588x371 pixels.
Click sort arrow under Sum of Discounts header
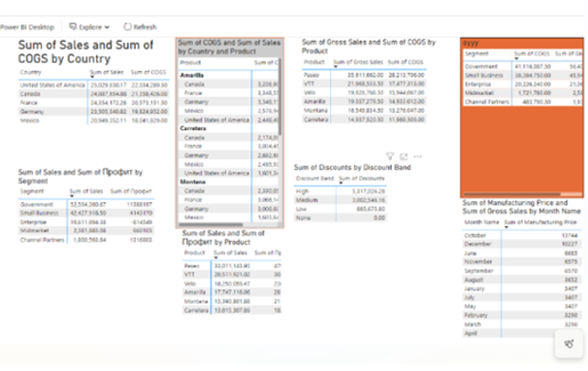[341, 183]
